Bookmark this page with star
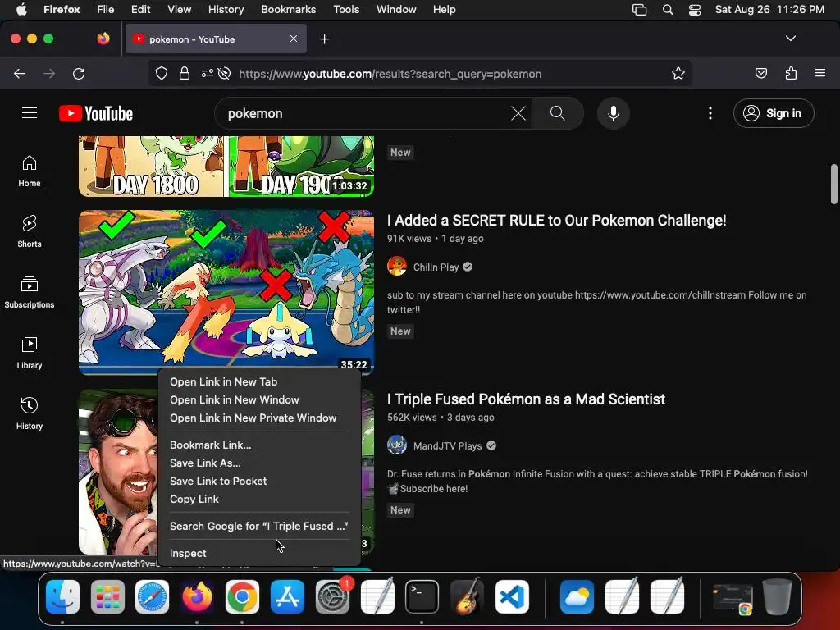Image resolution: width=840 pixels, height=630 pixels. tap(678, 73)
